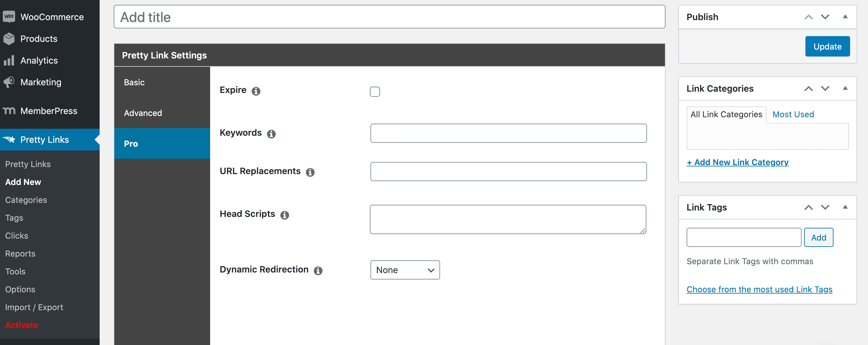Image resolution: width=868 pixels, height=345 pixels.
Task: Open Add New submenu item
Action: tap(23, 182)
